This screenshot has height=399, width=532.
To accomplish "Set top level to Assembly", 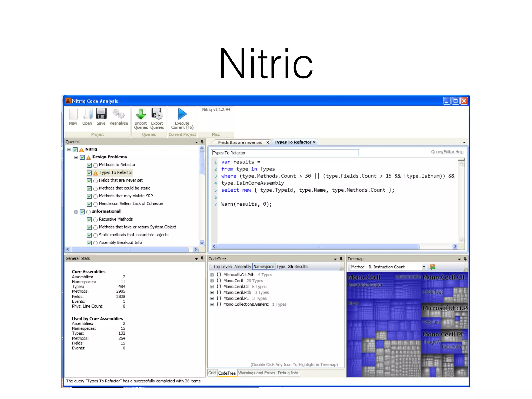I will point(243,267).
